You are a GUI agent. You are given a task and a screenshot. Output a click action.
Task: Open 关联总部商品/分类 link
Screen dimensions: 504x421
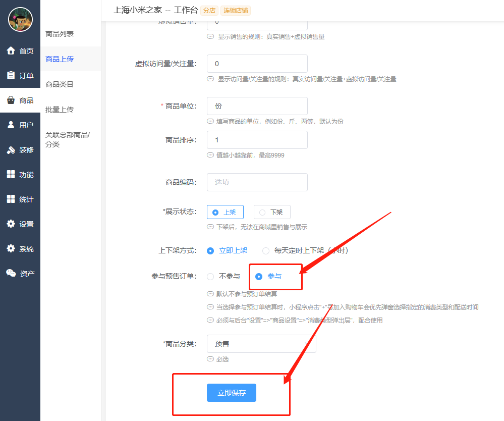[x=67, y=139]
